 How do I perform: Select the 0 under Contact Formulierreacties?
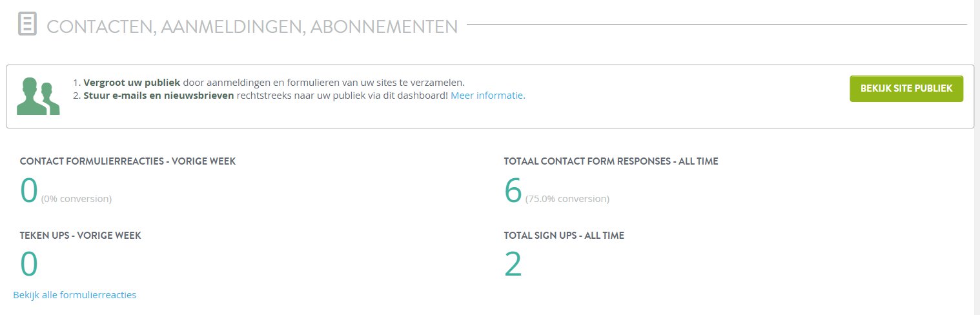click(29, 191)
